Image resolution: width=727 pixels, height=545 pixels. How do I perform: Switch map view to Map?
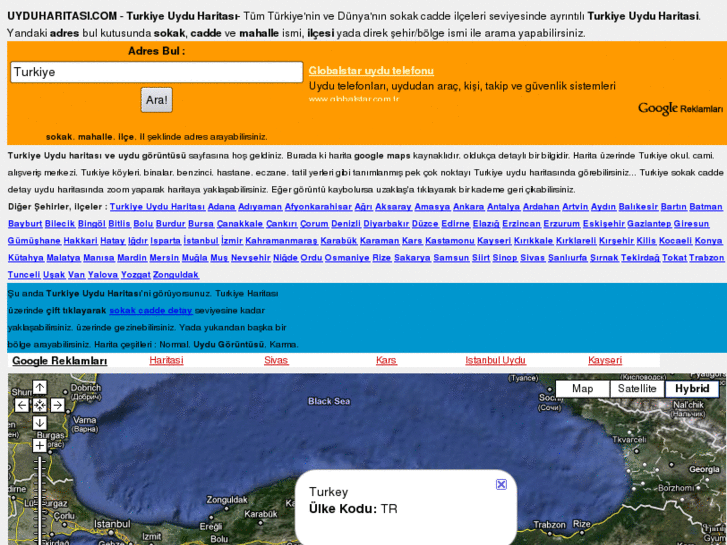[582, 389]
